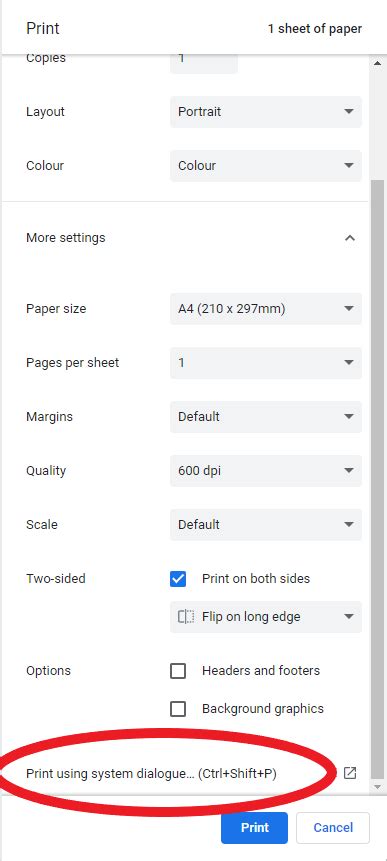
Task: Click the Cancel button
Action: coord(333,828)
